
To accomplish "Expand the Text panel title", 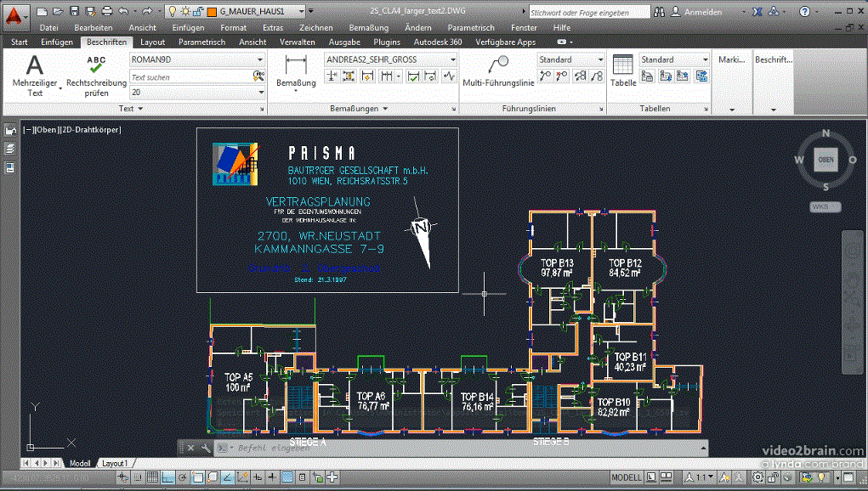I will click(131, 109).
